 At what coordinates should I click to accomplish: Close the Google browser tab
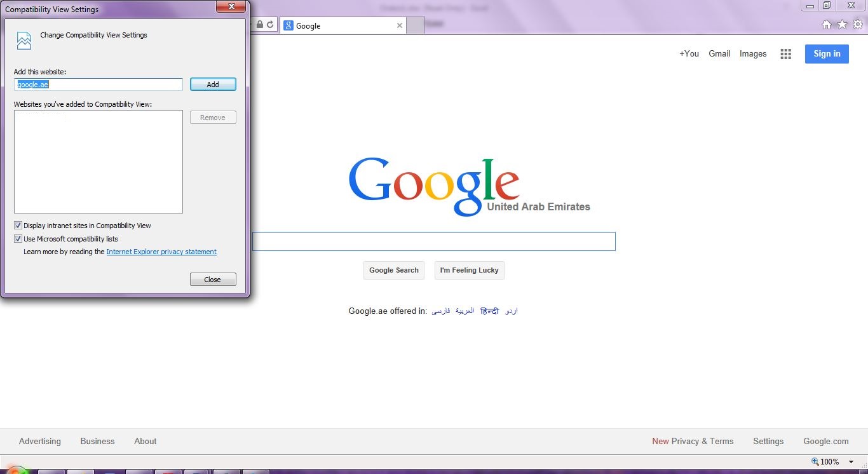click(x=400, y=25)
